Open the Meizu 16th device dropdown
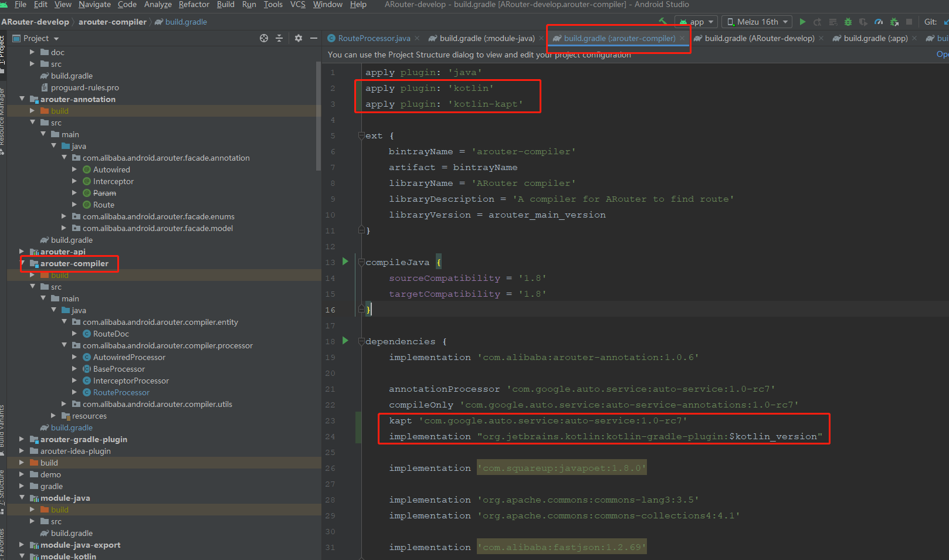This screenshot has height=560, width=949. pos(757,22)
